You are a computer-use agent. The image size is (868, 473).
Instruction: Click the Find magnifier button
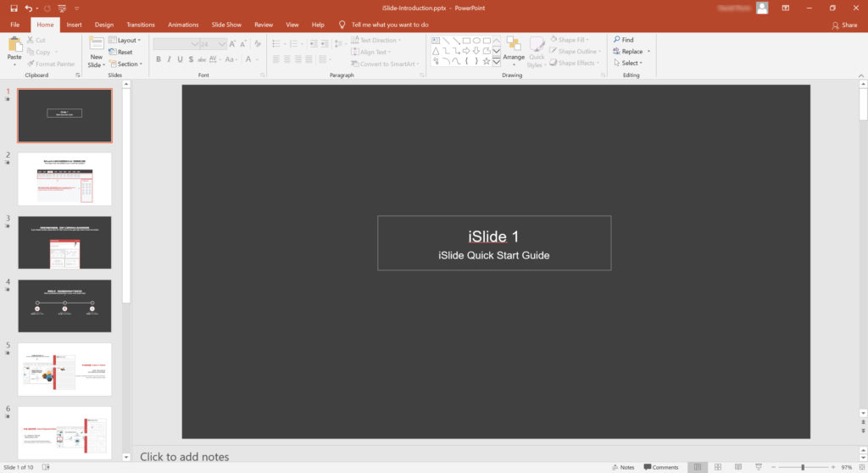tap(623, 40)
